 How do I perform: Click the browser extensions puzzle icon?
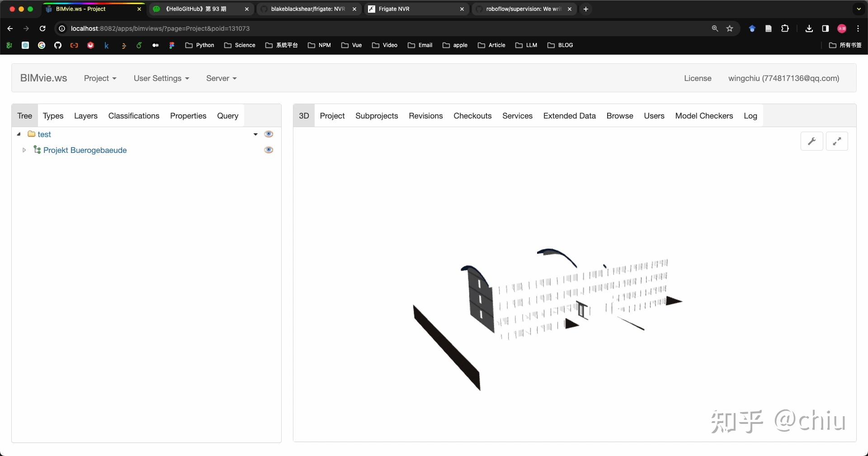785,28
